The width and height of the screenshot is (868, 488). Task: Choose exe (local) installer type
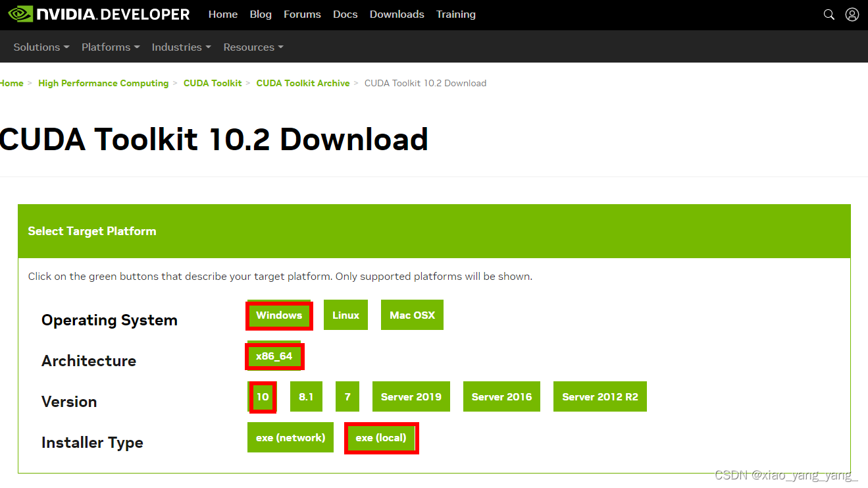point(381,438)
